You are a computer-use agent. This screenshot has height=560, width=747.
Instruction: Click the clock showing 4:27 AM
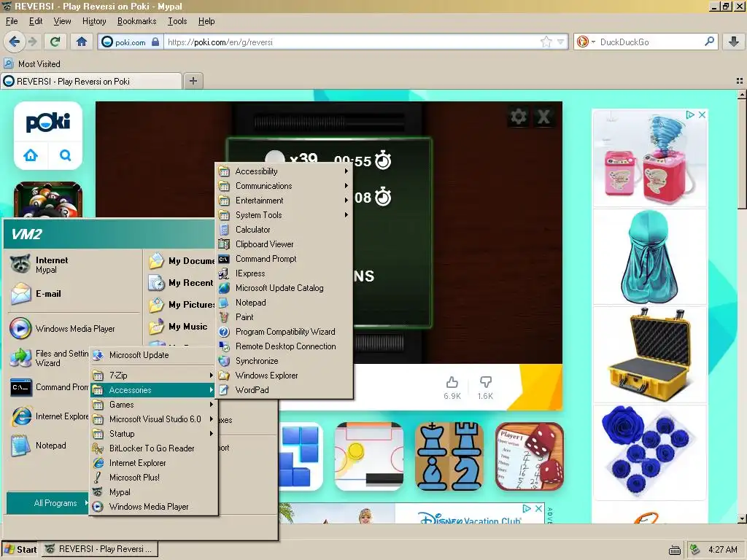[x=722, y=550]
